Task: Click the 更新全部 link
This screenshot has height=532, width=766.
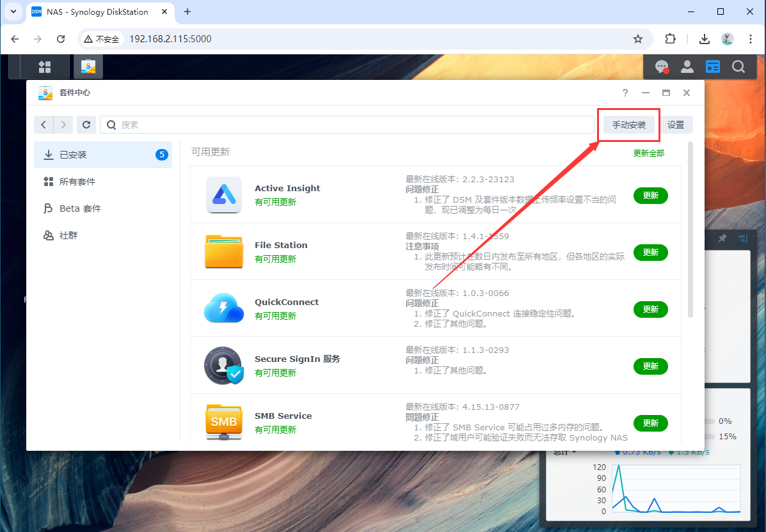Action: (x=648, y=153)
